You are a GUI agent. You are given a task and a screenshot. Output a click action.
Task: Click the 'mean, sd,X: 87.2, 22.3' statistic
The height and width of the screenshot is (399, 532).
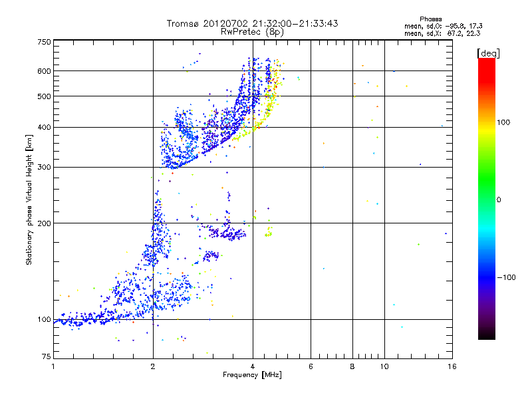pyautogui.click(x=442, y=33)
